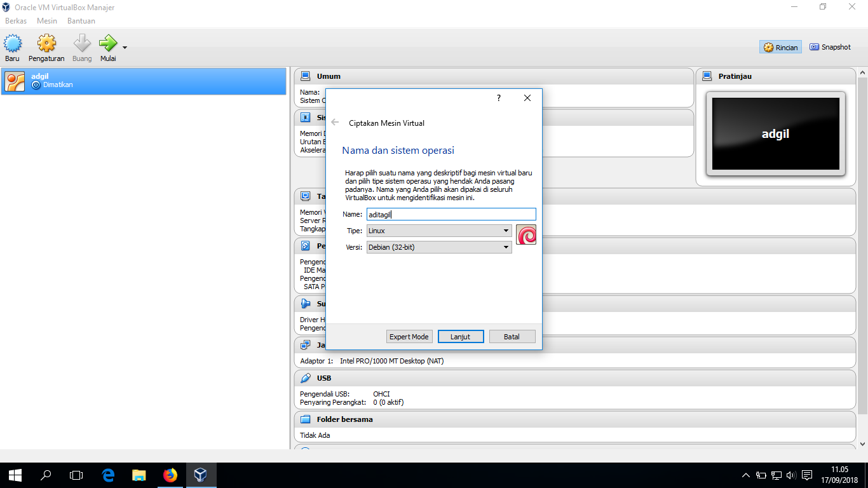This screenshot has width=868, height=488.
Task: Open the Berkas menu
Action: click(x=16, y=20)
